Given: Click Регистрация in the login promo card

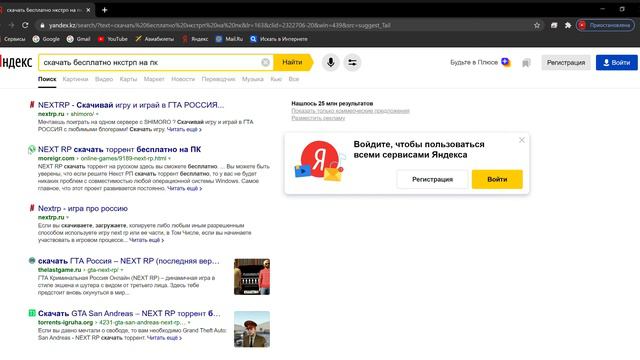Looking at the screenshot, I should [432, 179].
